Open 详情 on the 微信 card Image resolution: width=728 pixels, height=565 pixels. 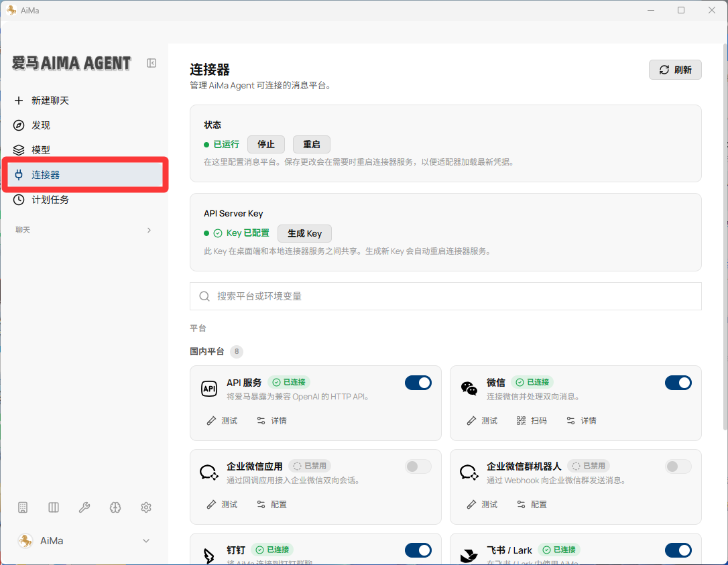(582, 421)
